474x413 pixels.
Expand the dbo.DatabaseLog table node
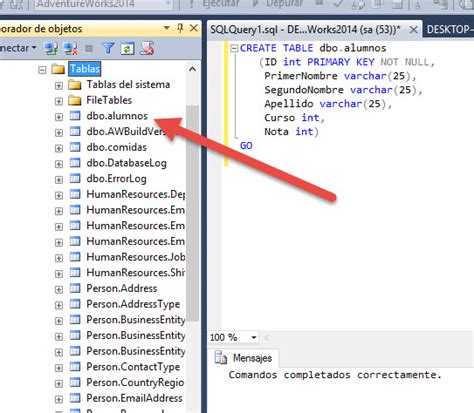tap(59, 164)
